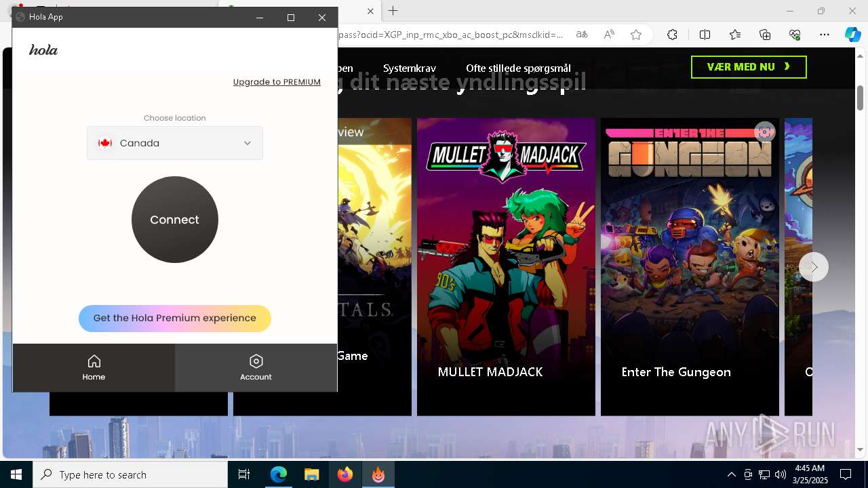
Task: Open the Hola Account tab
Action: click(x=256, y=367)
